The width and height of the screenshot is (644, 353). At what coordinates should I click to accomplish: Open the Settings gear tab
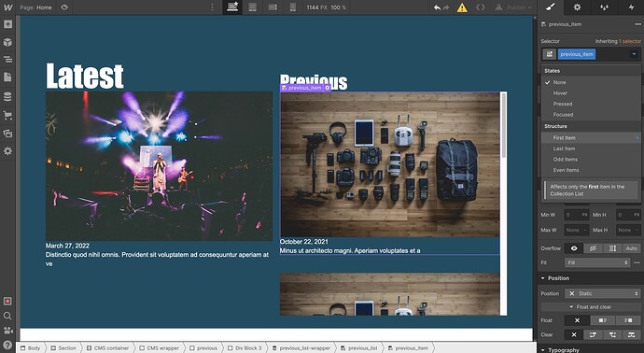point(577,7)
